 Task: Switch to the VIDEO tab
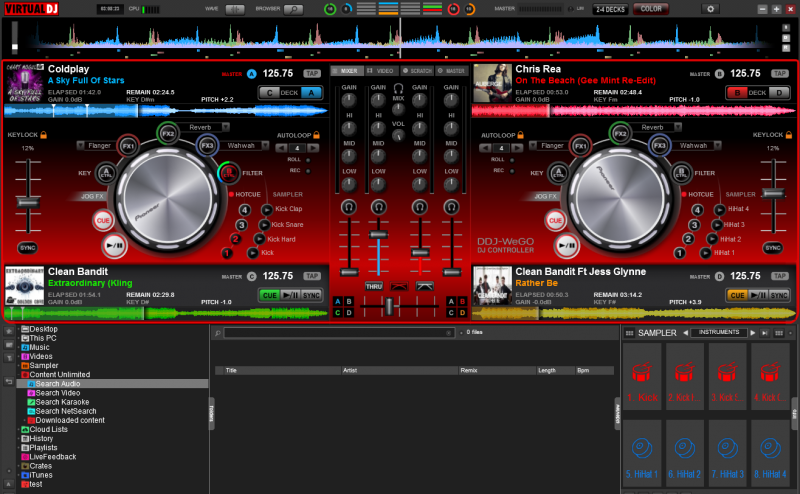(x=382, y=71)
